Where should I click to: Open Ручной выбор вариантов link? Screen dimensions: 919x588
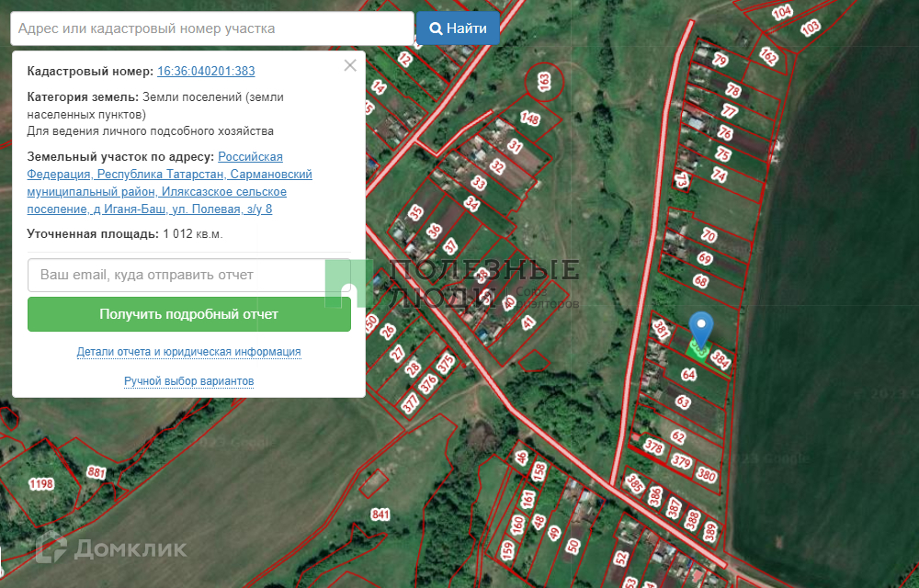click(x=188, y=381)
